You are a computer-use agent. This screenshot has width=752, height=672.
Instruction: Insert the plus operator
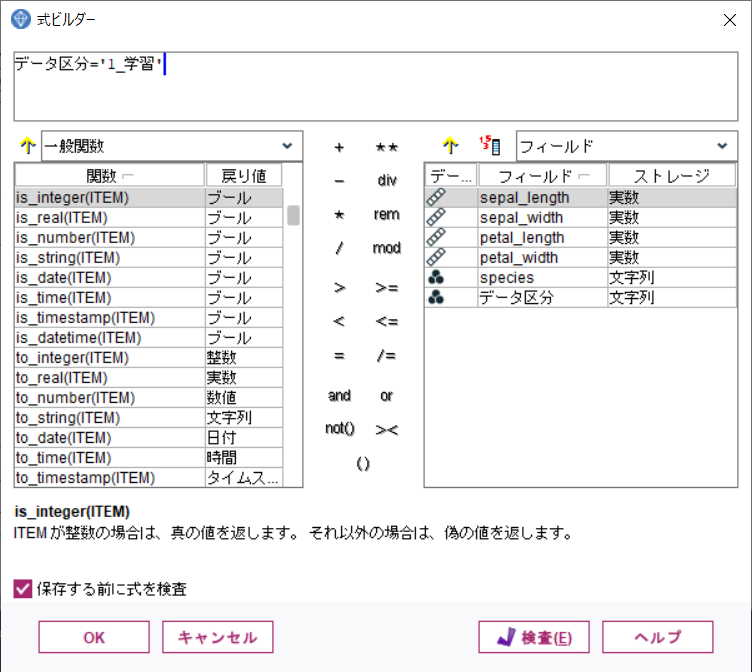[339, 147]
